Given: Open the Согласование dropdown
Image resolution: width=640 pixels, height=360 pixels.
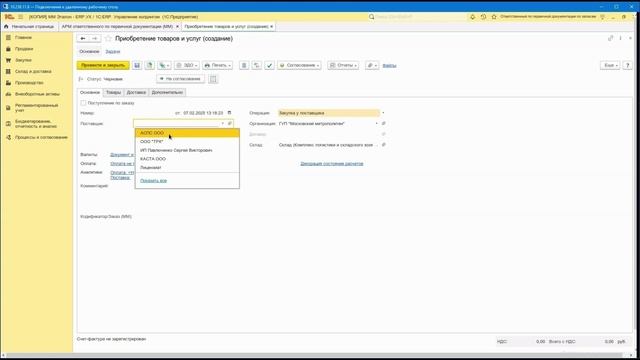Looking at the screenshot, I should pyautogui.click(x=300, y=65).
